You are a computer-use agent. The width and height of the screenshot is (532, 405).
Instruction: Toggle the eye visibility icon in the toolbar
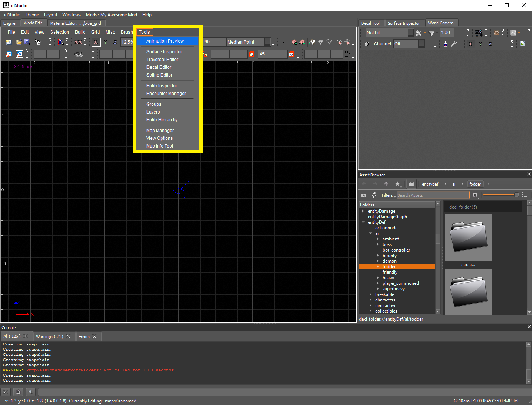pyautogui.click(x=78, y=54)
